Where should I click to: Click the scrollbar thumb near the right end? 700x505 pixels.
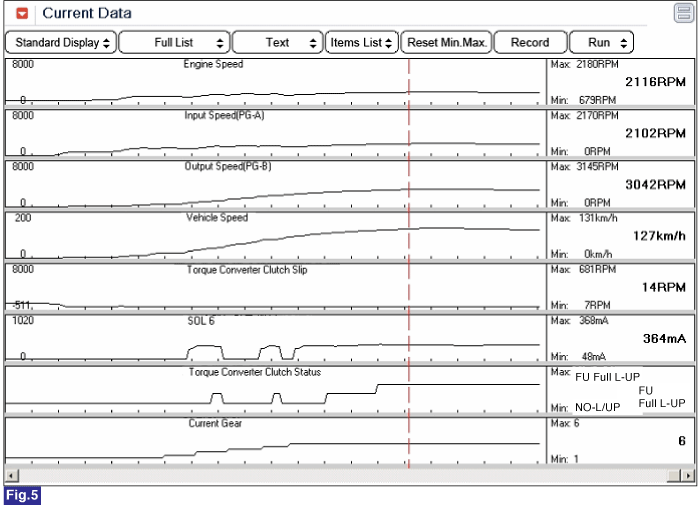pos(675,476)
